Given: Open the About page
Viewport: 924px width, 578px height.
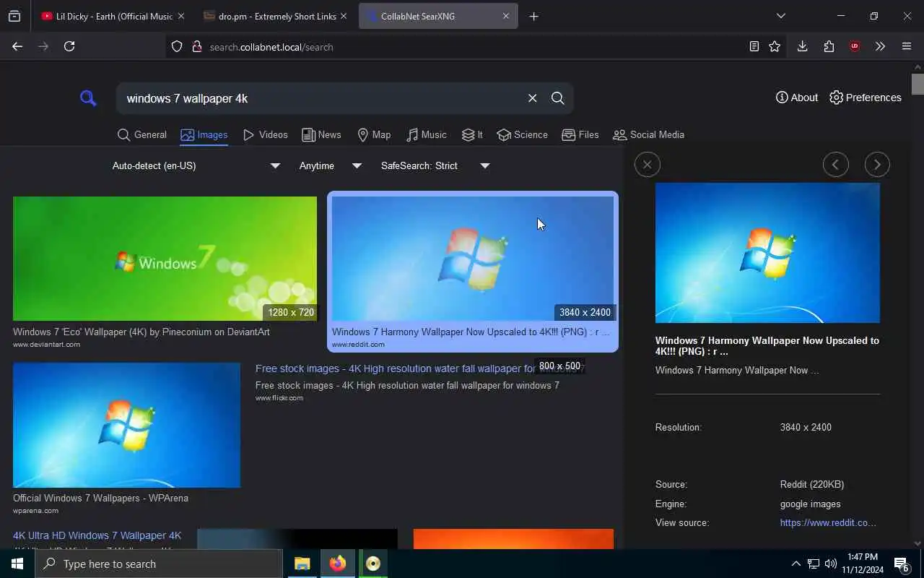Looking at the screenshot, I should [x=797, y=98].
